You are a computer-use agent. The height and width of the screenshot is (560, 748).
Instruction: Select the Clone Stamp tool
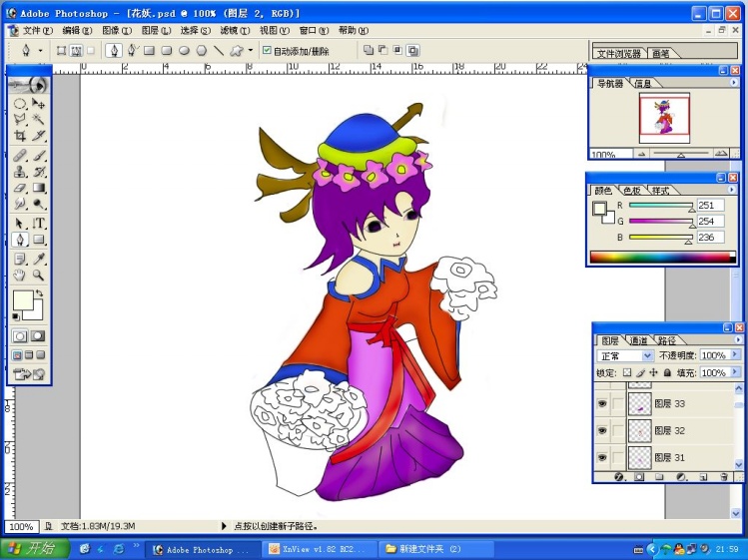(20, 172)
